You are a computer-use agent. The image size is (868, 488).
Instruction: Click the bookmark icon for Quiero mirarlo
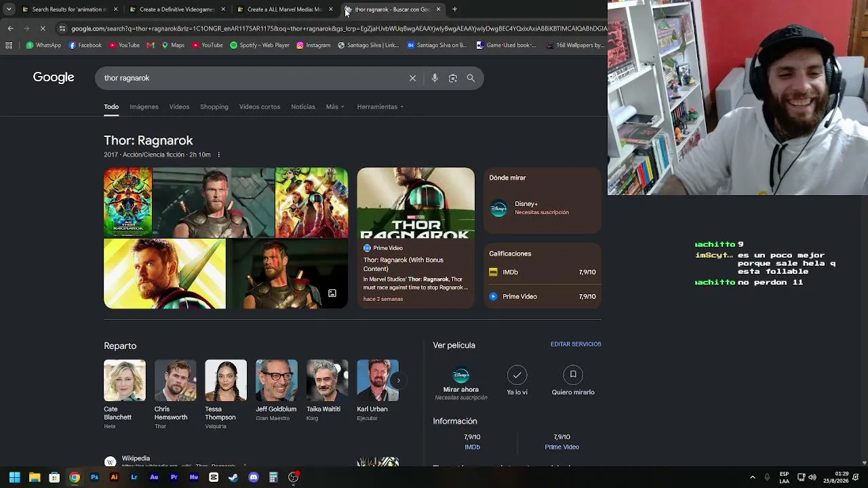[573, 375]
